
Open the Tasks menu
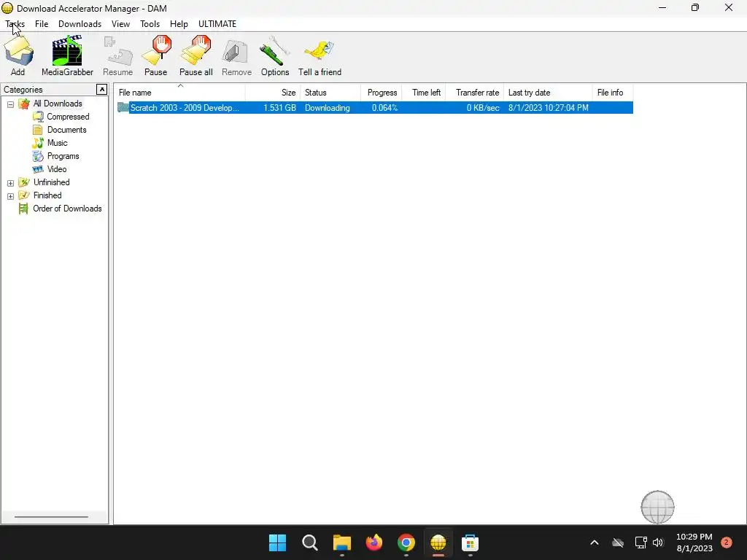pyautogui.click(x=15, y=24)
